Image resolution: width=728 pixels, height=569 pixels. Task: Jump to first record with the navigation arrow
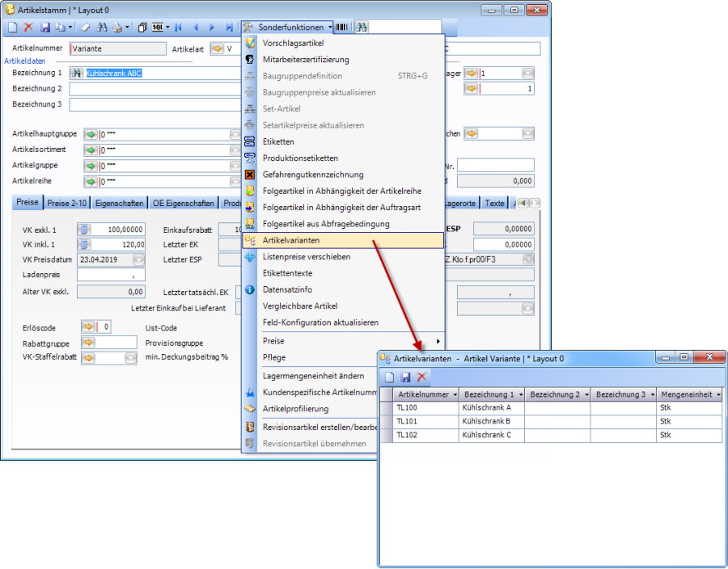coord(179,27)
